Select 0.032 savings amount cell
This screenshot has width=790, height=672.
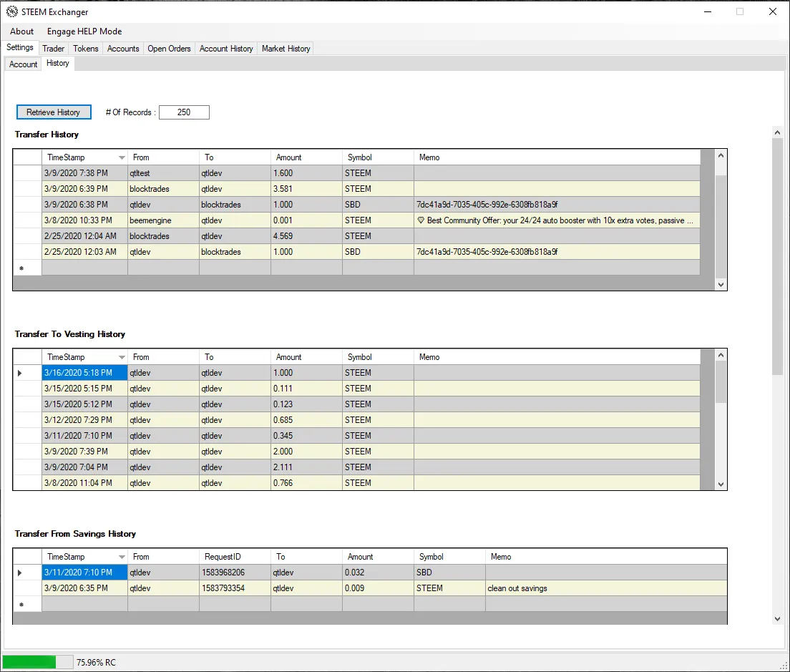click(378, 573)
